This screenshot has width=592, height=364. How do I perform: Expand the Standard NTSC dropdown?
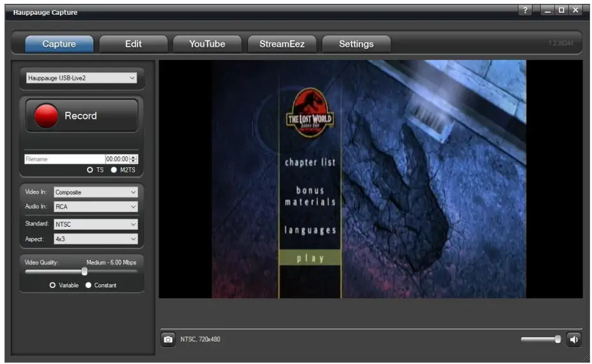(96, 224)
